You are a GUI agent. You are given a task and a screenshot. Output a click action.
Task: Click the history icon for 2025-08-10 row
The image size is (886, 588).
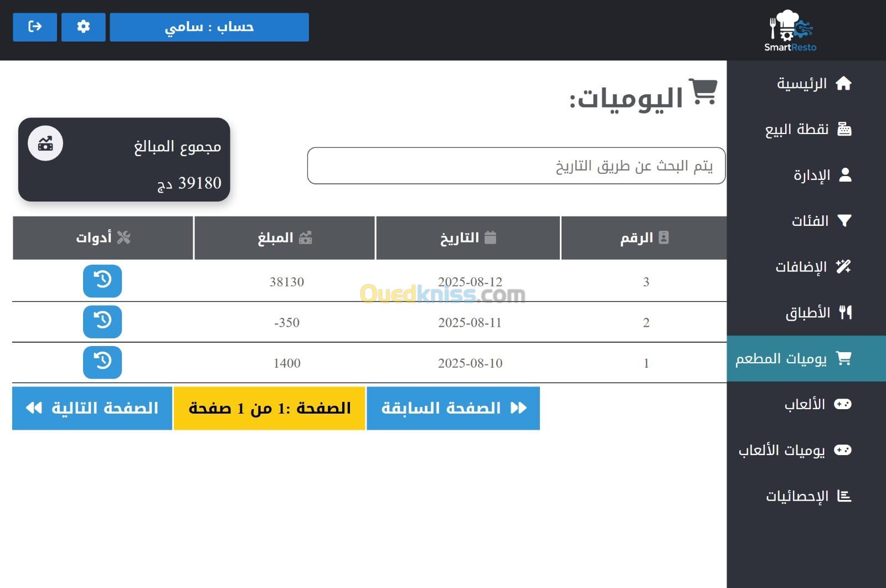pos(102,362)
